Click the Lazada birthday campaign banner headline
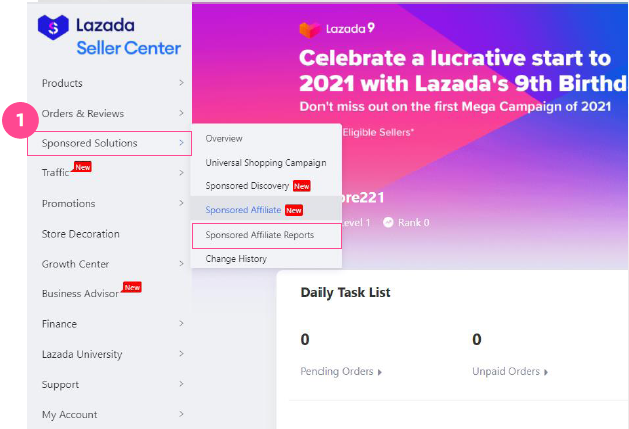The image size is (629, 429). [463, 71]
